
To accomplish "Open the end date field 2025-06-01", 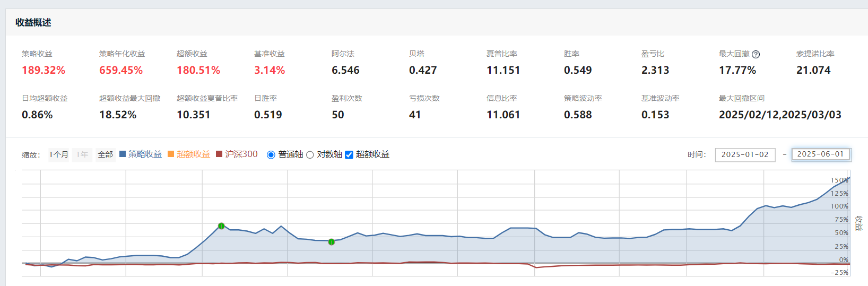I will [x=820, y=154].
